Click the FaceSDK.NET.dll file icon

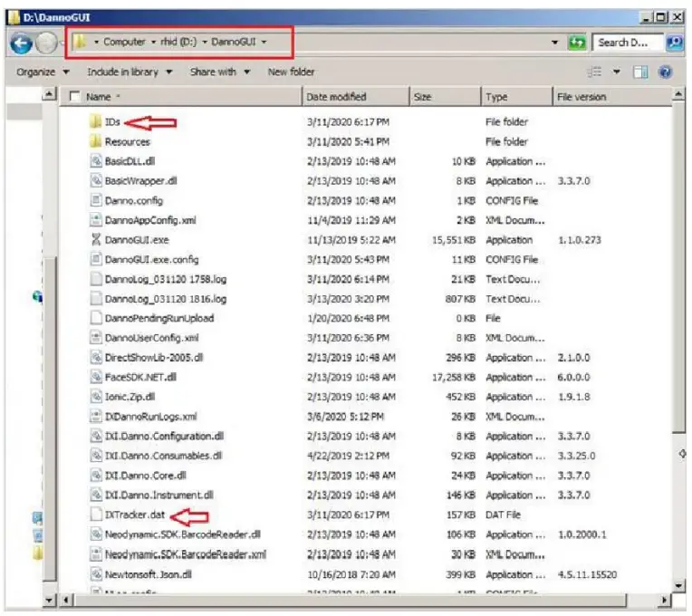coord(95,377)
